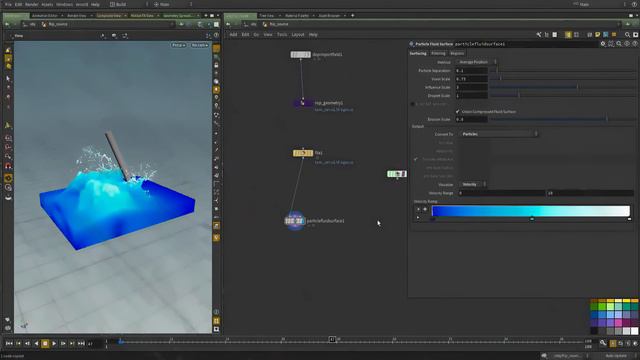
Task: Click the parameter pane help icon
Action: pyautogui.click(x=635, y=44)
